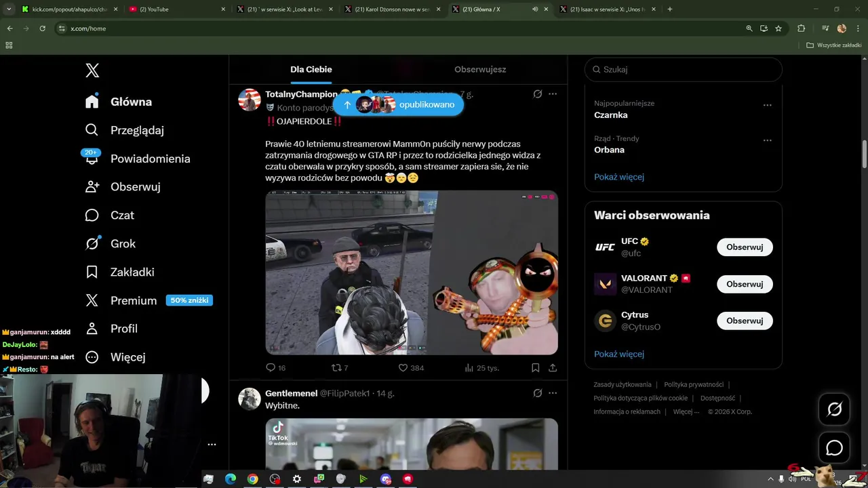Open the Gentlemenel TikTok video
Image resolution: width=868 pixels, height=488 pixels.
[x=412, y=444]
